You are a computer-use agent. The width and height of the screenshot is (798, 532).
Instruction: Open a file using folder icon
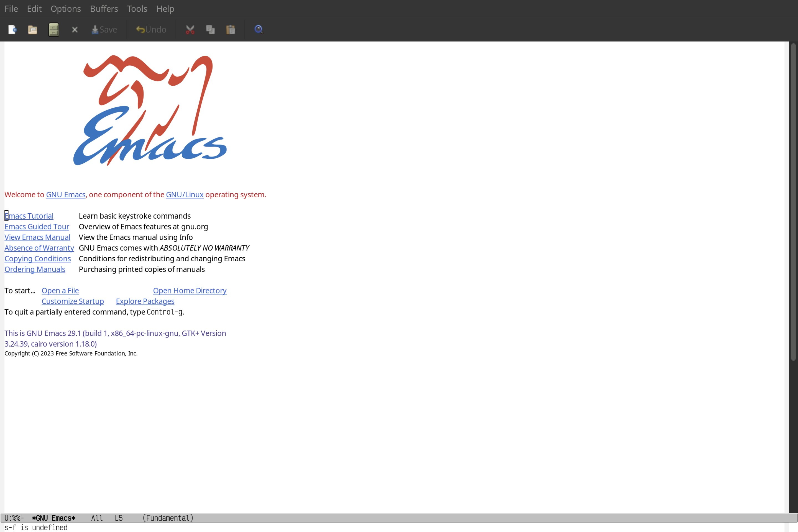pyautogui.click(x=33, y=29)
